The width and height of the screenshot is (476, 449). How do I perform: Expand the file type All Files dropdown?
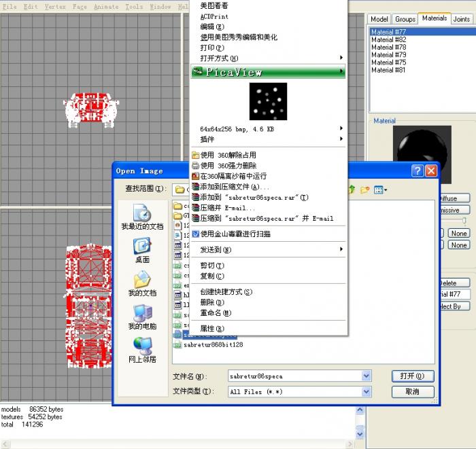click(x=367, y=392)
